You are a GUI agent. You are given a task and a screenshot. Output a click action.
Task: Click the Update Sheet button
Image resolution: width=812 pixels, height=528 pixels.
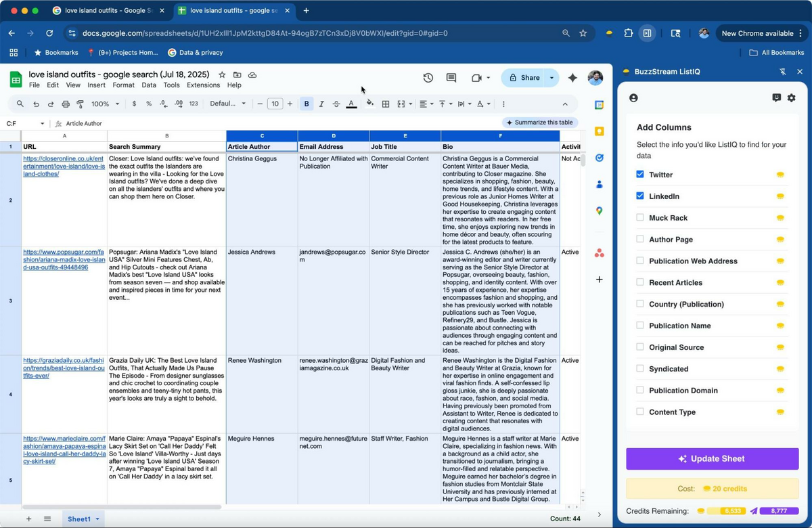pyautogui.click(x=712, y=458)
